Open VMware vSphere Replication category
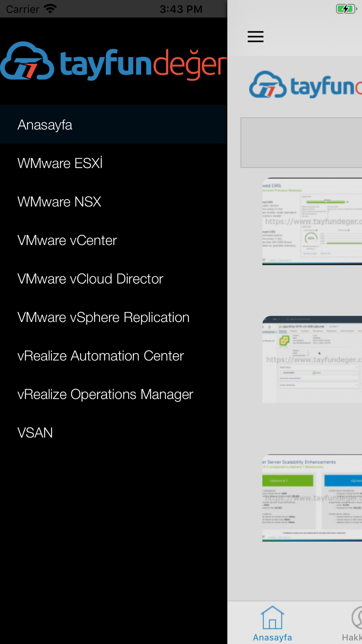362x644 pixels. pos(114,317)
